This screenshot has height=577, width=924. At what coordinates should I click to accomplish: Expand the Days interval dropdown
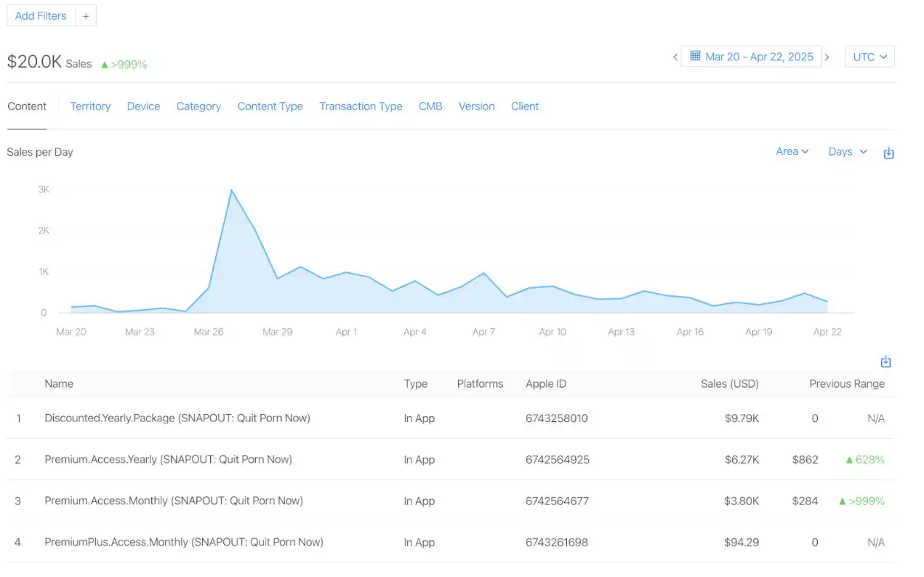coord(848,151)
